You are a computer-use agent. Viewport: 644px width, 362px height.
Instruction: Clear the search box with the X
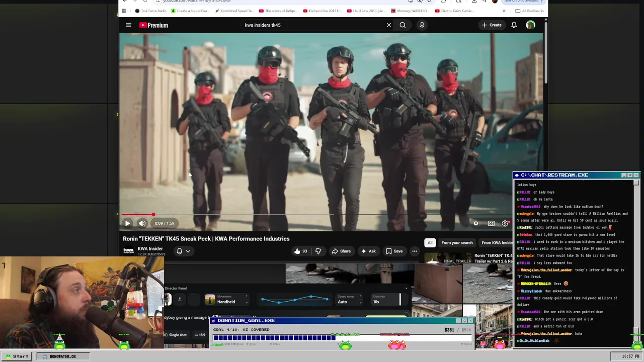(x=388, y=25)
